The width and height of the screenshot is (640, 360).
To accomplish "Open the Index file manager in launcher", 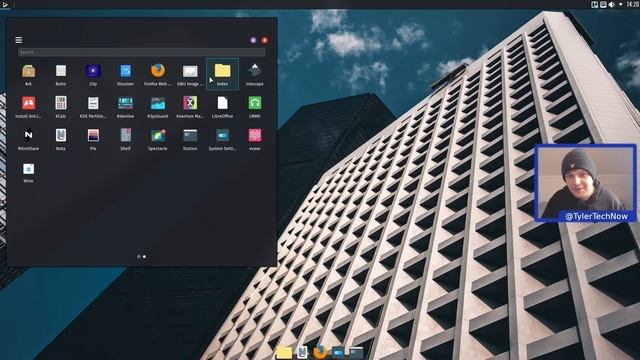I will pos(222,75).
